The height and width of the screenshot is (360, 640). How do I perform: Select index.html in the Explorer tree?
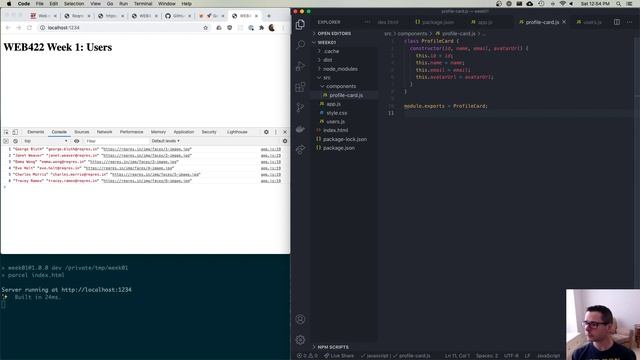[335, 131]
